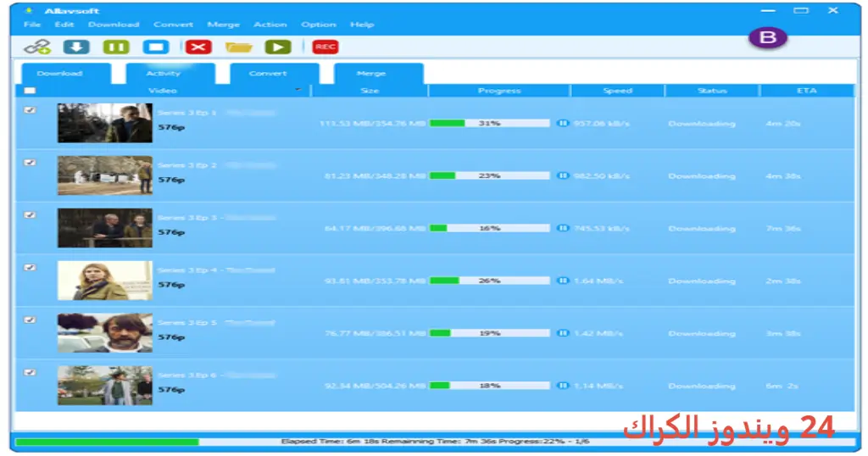Play video with green play icon
Screen dimensions: 868x456
278,47
